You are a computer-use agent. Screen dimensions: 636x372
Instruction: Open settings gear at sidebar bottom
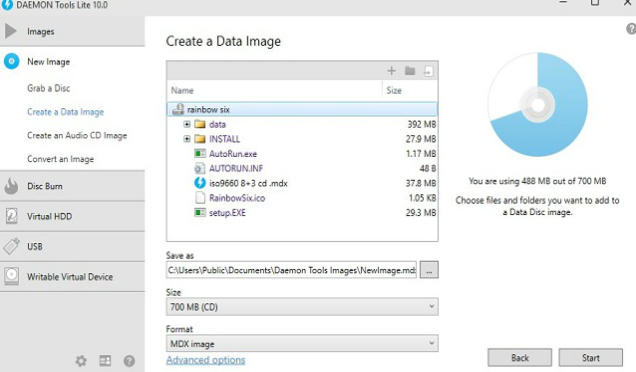(81, 361)
